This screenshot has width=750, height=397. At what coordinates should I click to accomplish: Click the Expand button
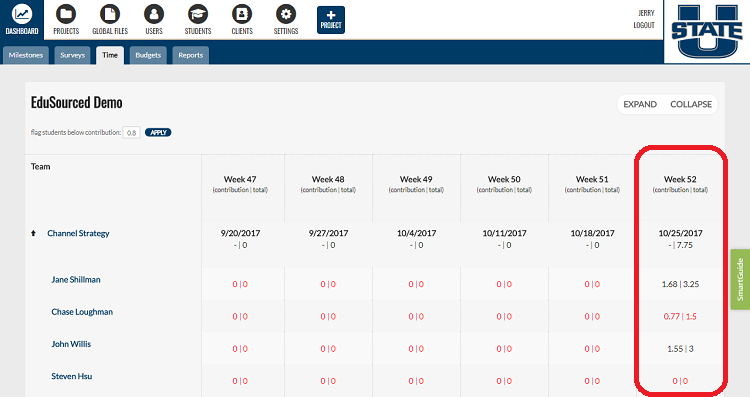640,104
